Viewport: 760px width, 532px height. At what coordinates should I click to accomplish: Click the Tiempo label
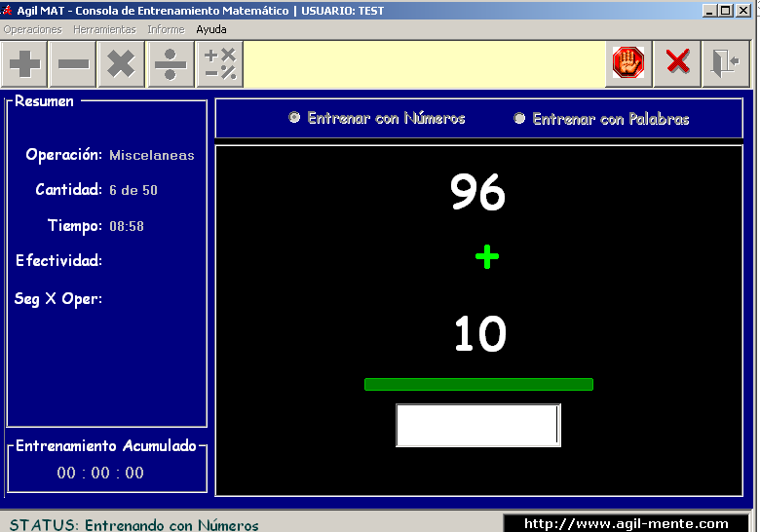click(75, 226)
